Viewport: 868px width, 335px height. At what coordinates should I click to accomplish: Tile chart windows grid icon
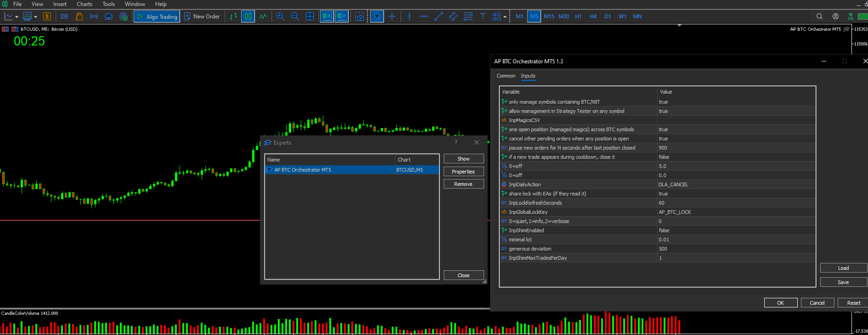click(x=310, y=17)
